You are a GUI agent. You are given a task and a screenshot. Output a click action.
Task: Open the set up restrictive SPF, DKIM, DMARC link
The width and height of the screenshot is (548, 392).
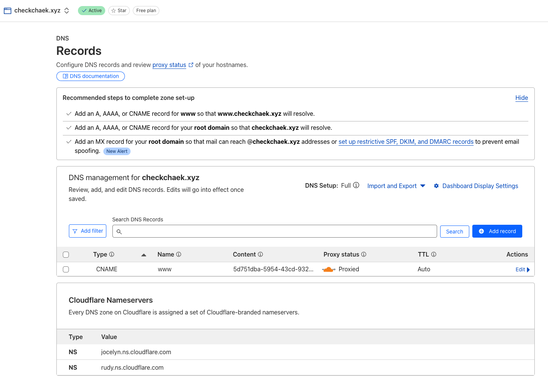(x=406, y=142)
